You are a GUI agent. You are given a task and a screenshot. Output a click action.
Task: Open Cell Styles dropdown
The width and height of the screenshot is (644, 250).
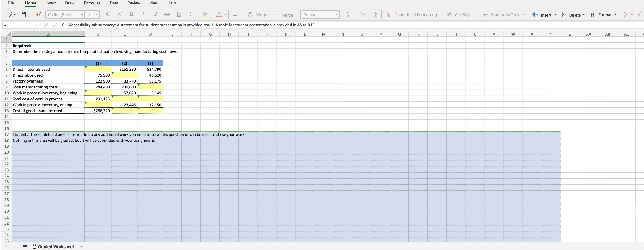(x=462, y=14)
